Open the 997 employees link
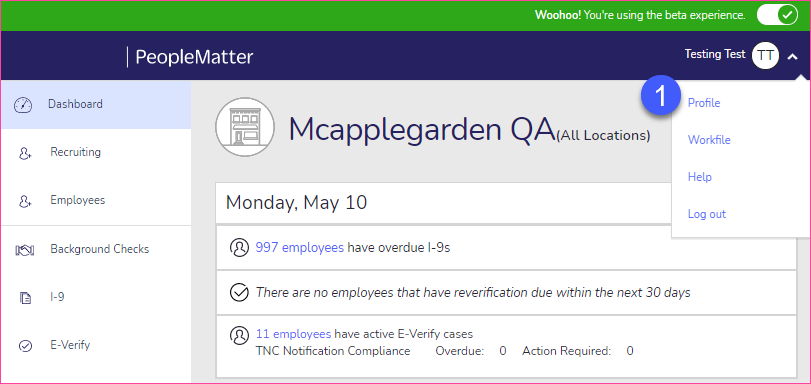 [299, 248]
